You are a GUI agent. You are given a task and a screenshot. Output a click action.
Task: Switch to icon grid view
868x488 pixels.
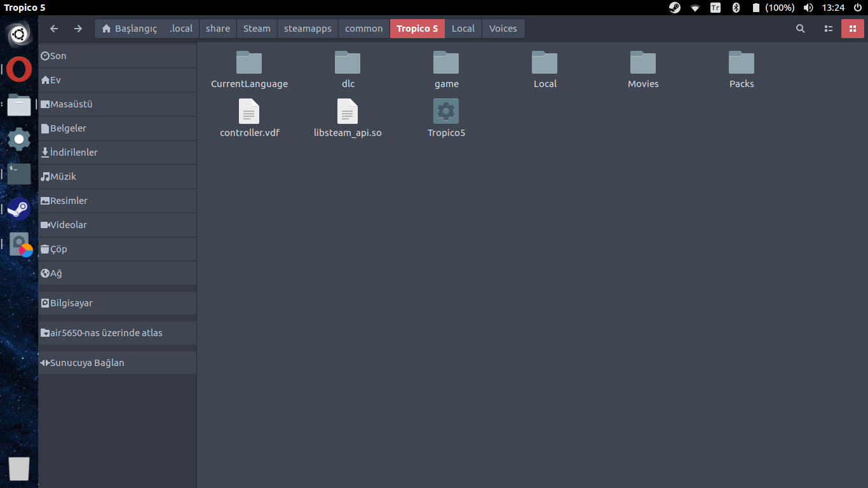tap(852, 29)
